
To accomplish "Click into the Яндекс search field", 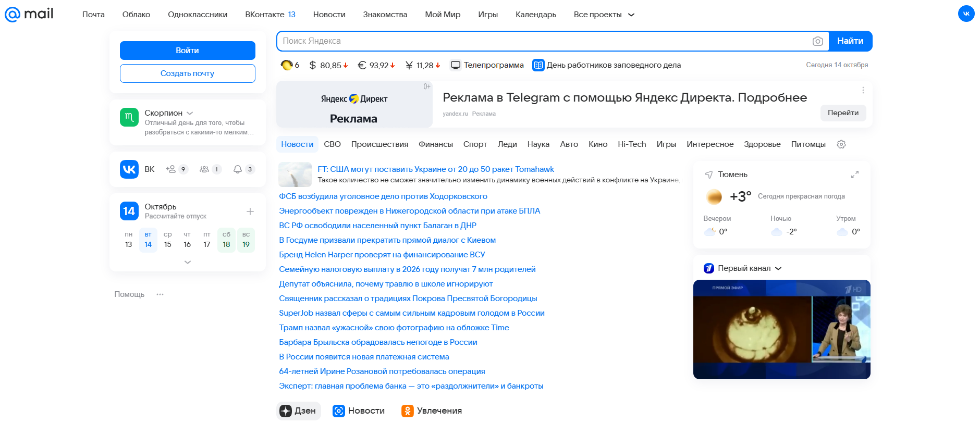I will (x=542, y=41).
